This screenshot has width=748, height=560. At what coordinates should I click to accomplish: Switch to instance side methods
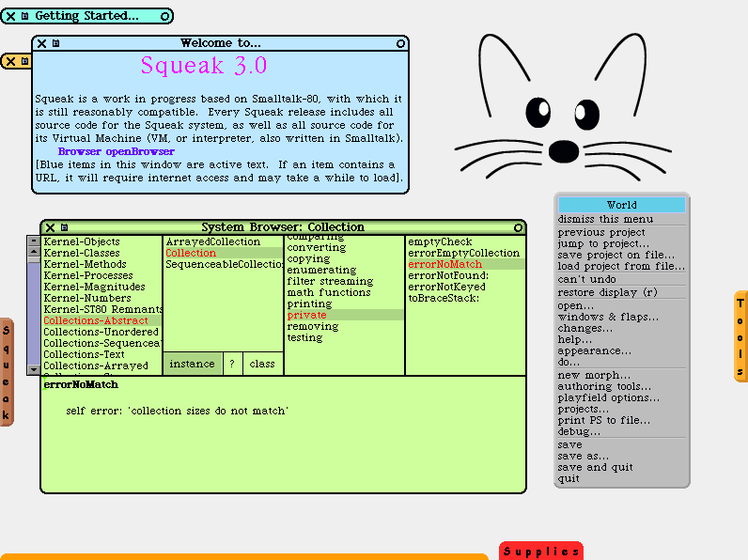click(193, 364)
